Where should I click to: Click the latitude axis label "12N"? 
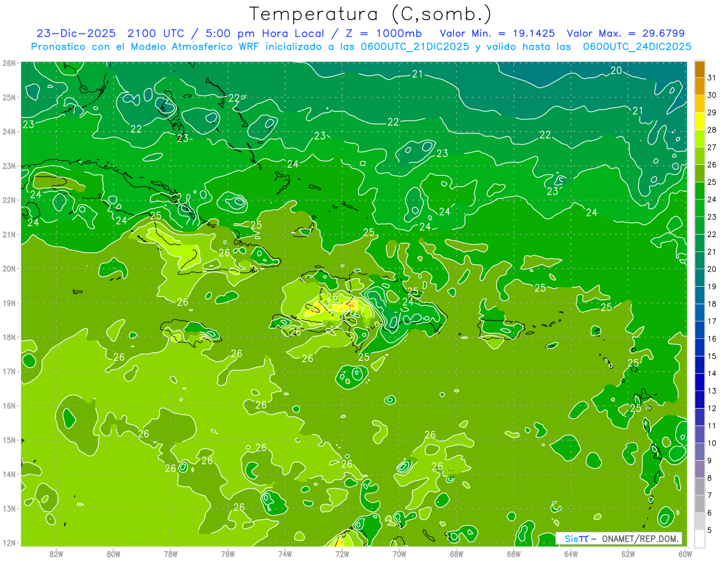click(8, 543)
